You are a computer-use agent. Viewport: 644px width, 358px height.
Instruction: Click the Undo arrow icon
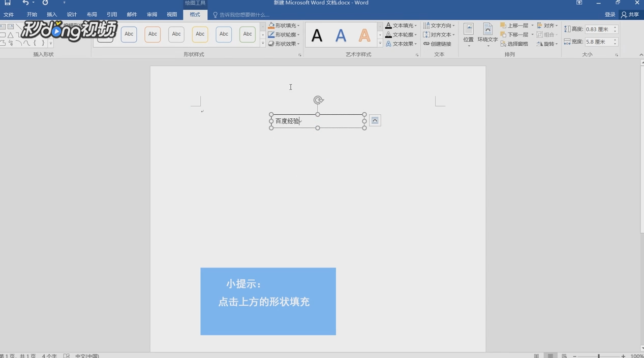click(x=25, y=3)
